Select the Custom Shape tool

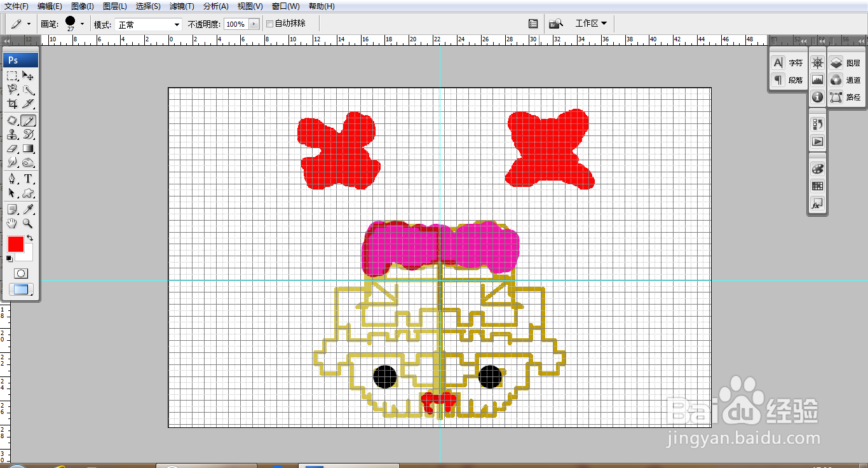pos(28,193)
